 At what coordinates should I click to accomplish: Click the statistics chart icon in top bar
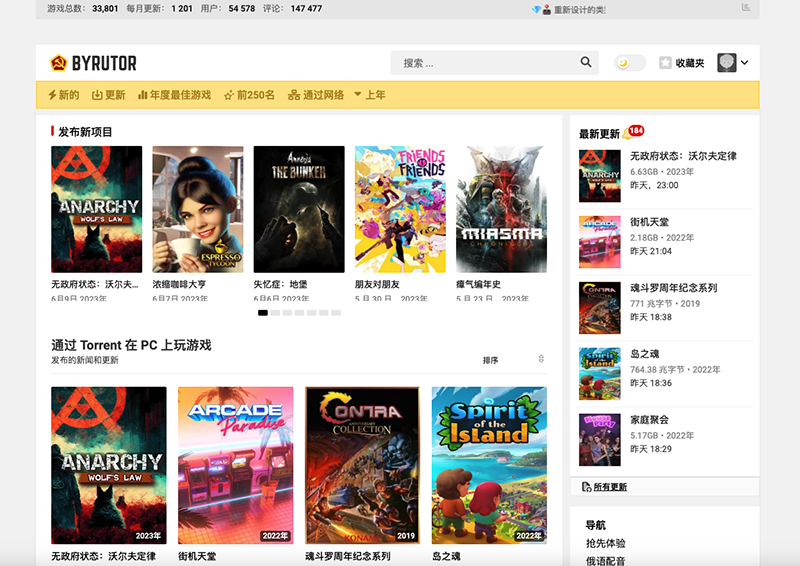746,7
